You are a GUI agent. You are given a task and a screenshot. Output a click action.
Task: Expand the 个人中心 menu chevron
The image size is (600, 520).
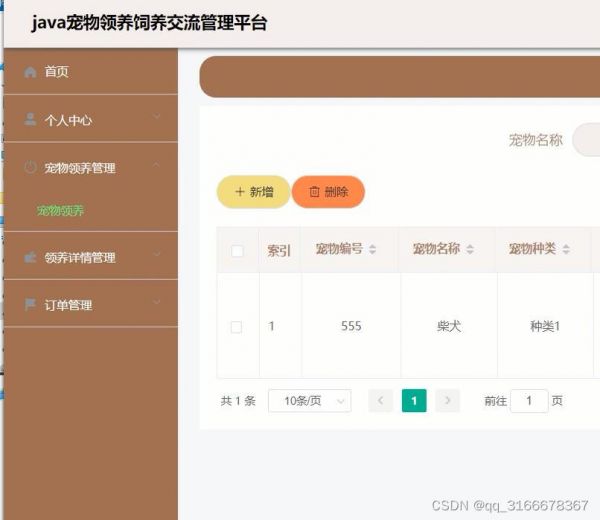pos(157,116)
